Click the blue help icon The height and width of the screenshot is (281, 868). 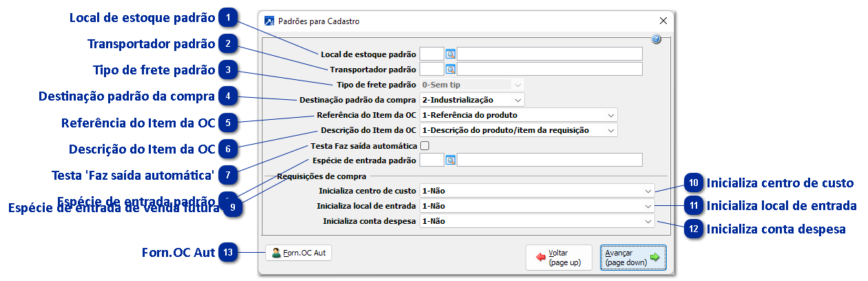tap(657, 39)
